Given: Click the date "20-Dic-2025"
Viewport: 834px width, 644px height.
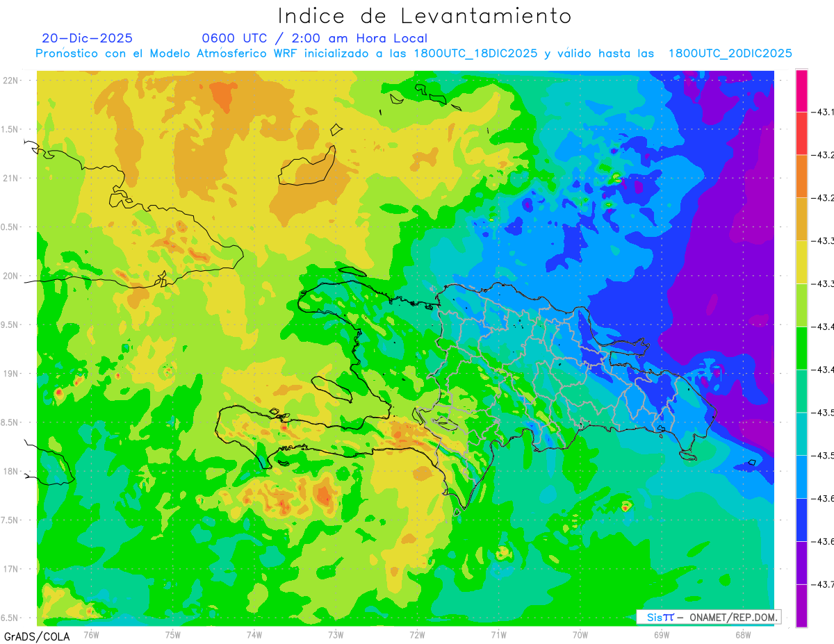Looking at the screenshot, I should (x=87, y=38).
